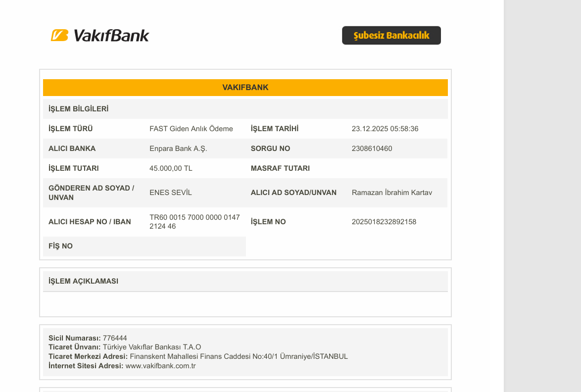This screenshot has height=392, width=581.
Task: Select the 'Enpara Bank A.Ş.' value
Action: [178, 148]
